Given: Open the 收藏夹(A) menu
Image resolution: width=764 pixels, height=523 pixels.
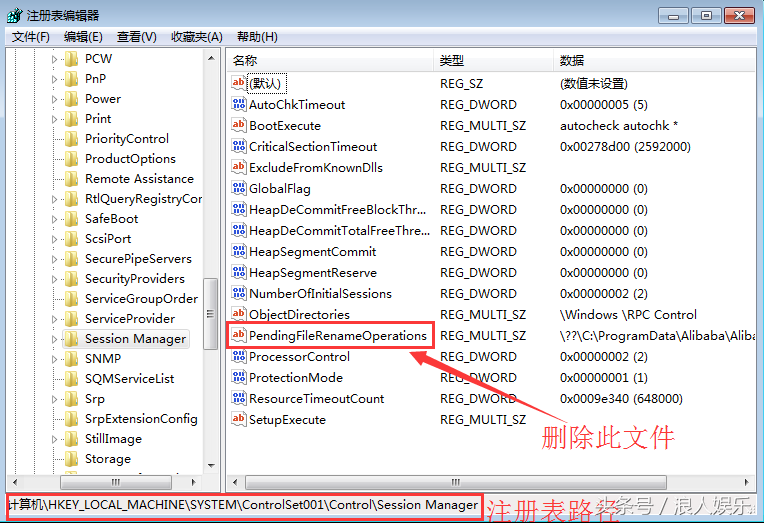Looking at the screenshot, I should point(197,37).
